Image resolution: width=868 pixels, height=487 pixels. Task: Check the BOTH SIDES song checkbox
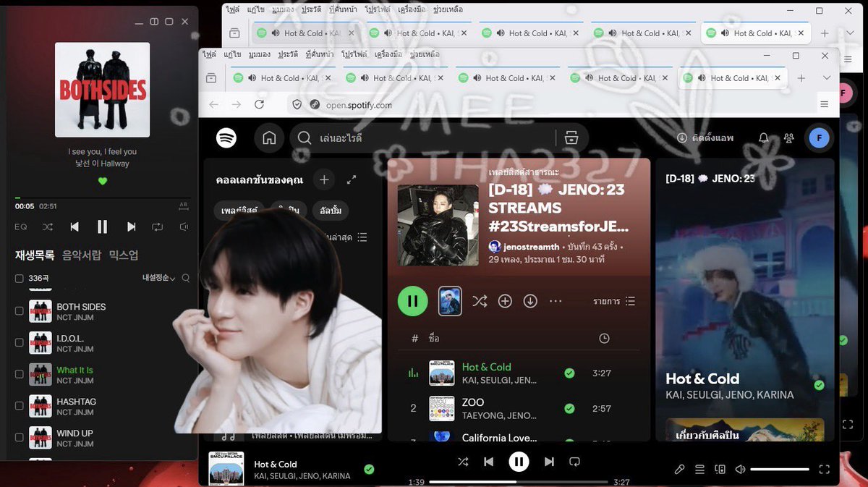click(x=20, y=311)
